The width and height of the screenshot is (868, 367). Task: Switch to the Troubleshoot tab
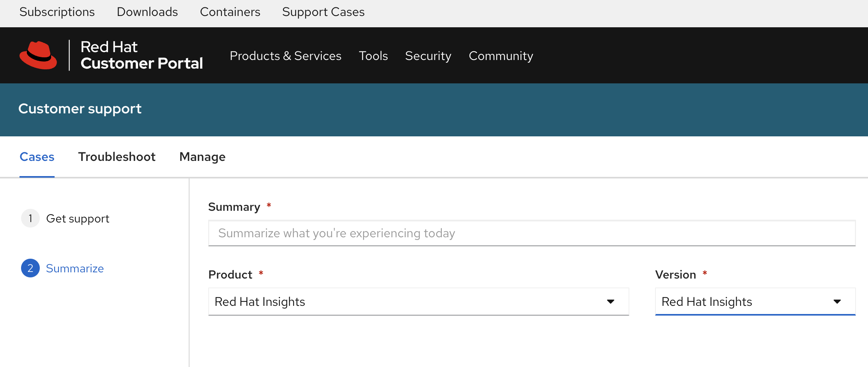[117, 157]
